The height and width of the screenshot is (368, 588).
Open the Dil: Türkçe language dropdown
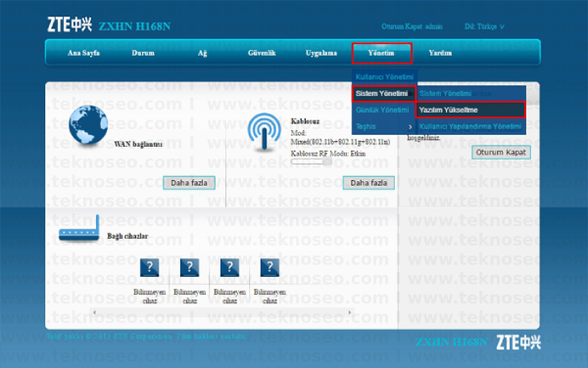point(484,26)
